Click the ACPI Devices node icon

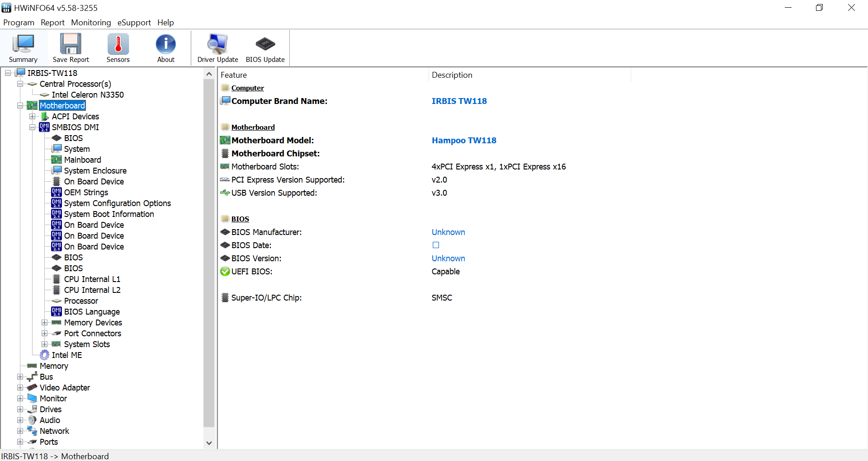tap(44, 117)
